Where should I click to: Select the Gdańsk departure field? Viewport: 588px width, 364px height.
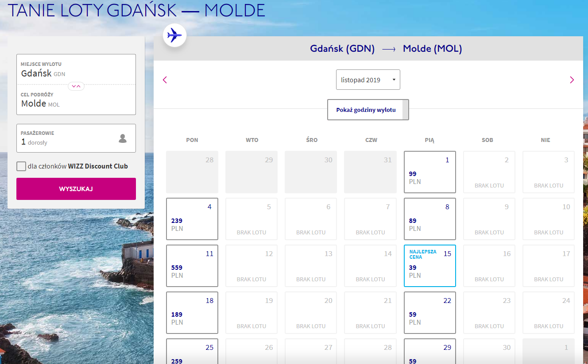pos(76,69)
